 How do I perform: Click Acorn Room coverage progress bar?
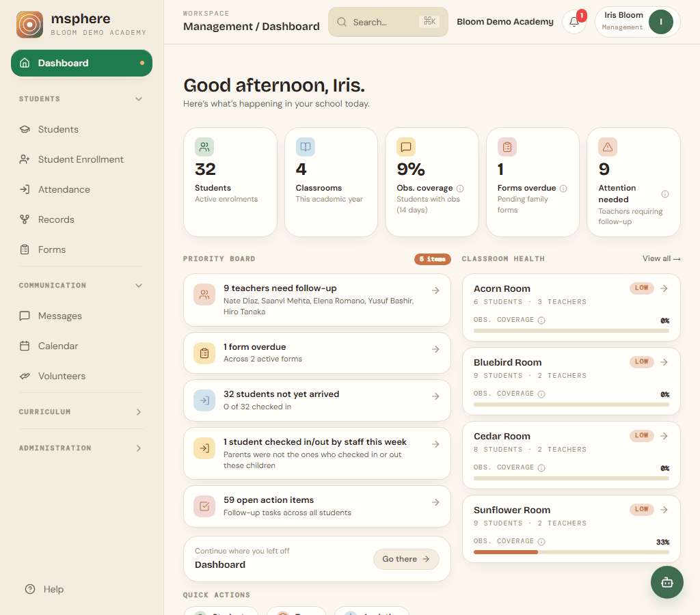coord(571,331)
